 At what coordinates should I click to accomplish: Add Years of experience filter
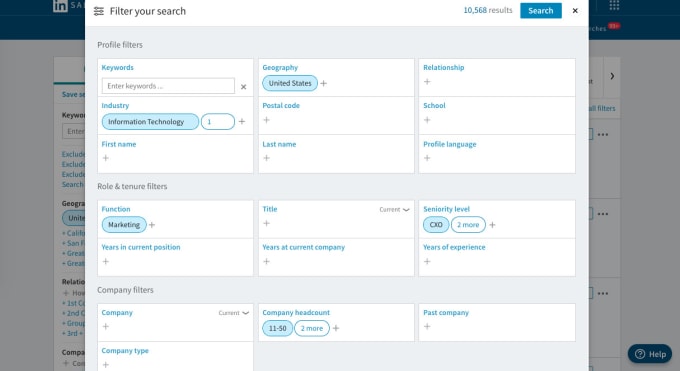tap(427, 261)
